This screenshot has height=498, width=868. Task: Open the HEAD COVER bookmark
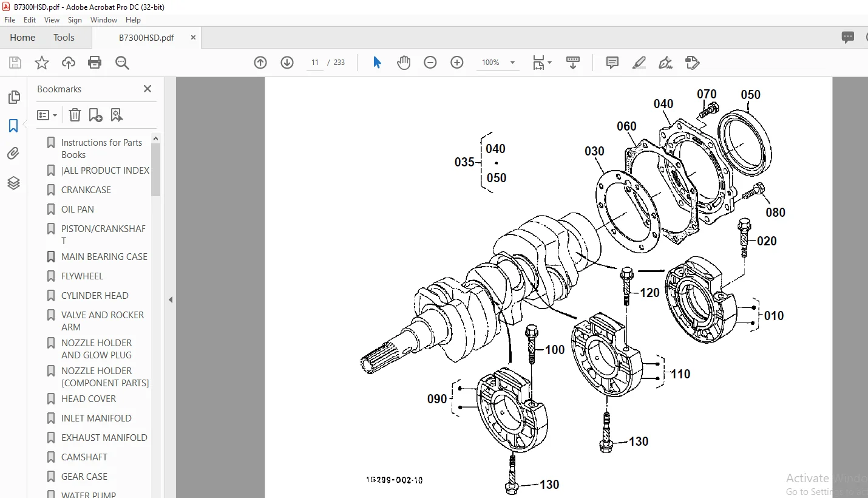(89, 398)
